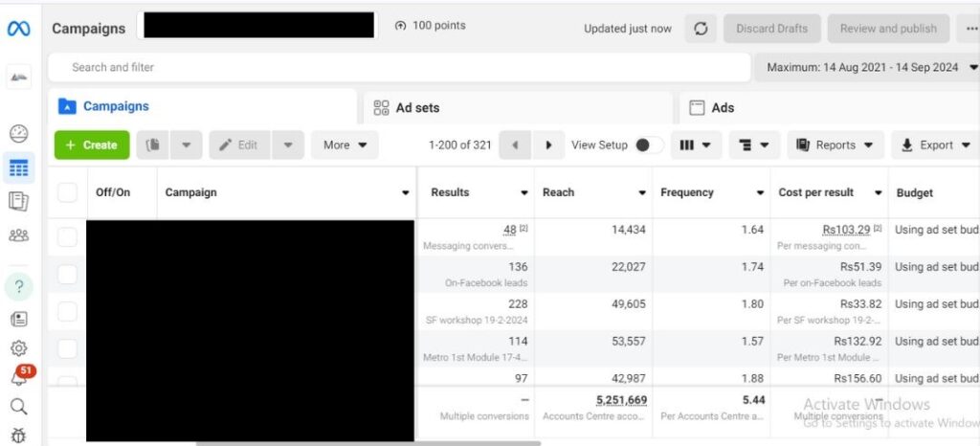
Task: Open the Reports dropdown
Action: click(x=835, y=145)
